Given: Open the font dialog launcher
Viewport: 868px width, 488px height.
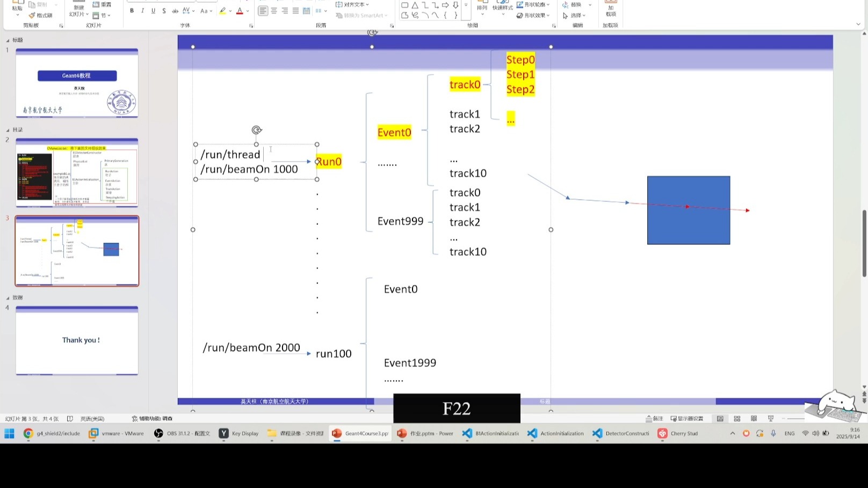Looking at the screenshot, I should 251,26.
